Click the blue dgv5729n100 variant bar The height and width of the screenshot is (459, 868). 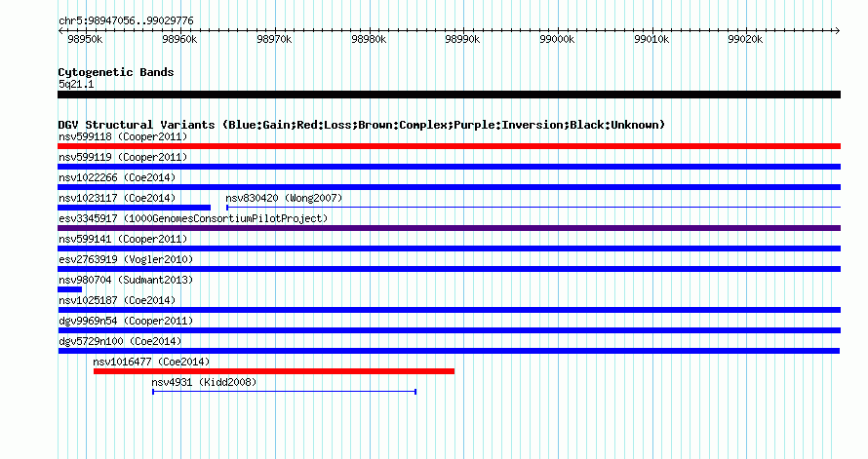[449, 351]
